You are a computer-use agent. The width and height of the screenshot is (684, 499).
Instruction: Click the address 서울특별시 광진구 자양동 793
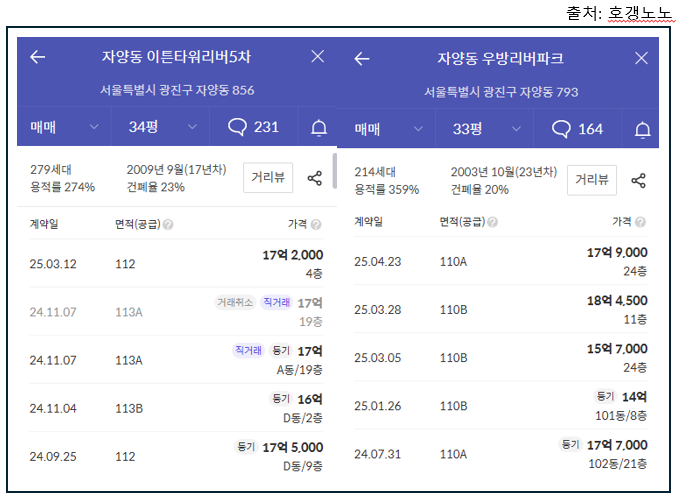501,92
